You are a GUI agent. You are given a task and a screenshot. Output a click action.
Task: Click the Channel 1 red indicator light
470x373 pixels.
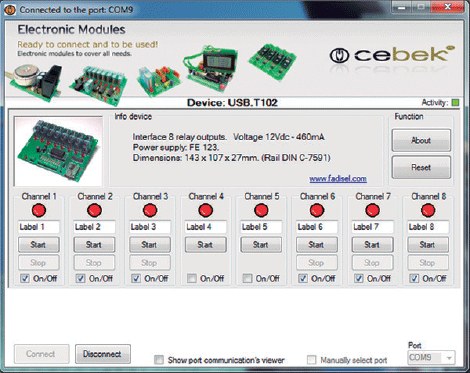(39, 211)
